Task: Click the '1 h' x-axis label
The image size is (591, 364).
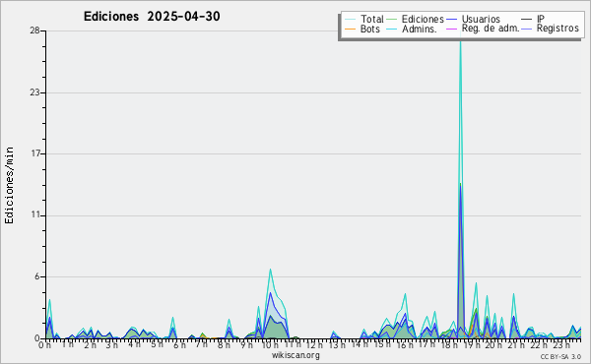Action: (x=67, y=344)
